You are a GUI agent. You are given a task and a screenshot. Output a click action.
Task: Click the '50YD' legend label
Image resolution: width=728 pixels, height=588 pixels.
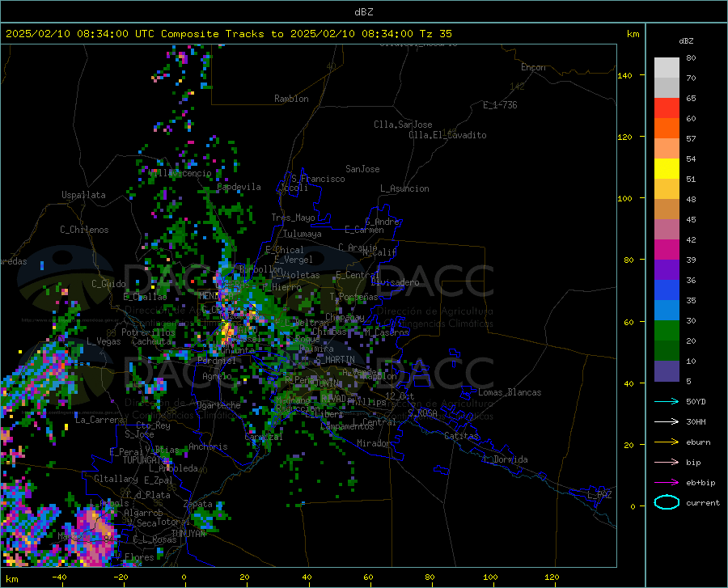pos(696,401)
